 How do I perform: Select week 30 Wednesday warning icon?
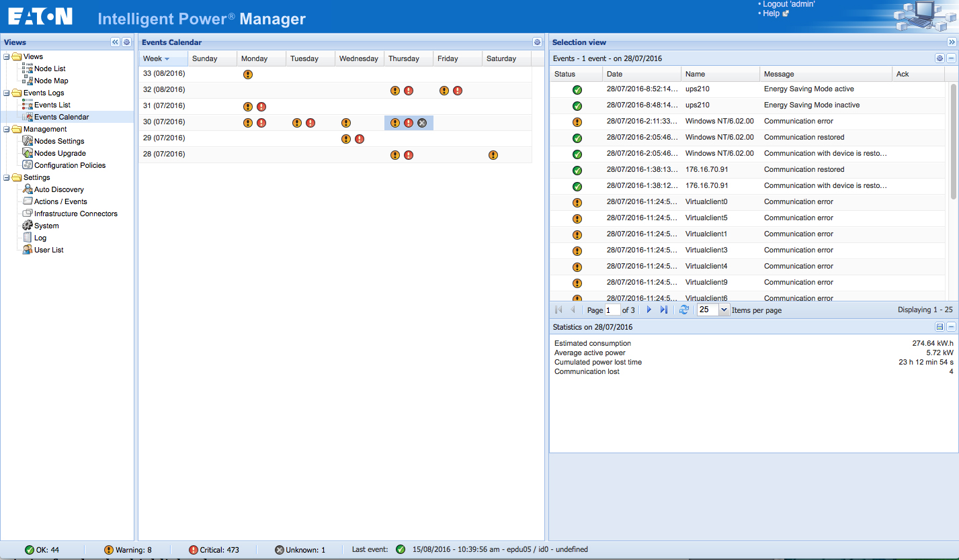pyautogui.click(x=346, y=123)
